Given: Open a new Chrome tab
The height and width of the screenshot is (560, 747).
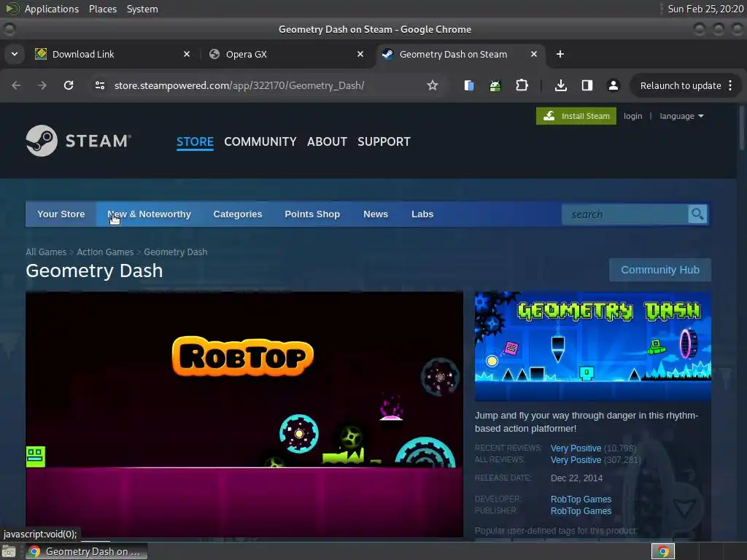Looking at the screenshot, I should coord(560,54).
